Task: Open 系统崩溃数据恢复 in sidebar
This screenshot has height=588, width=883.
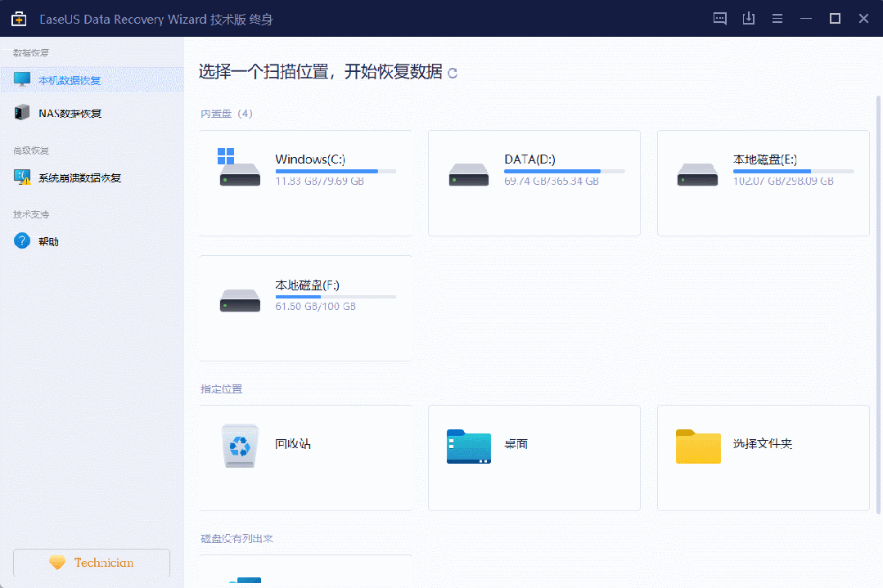Action: pos(92,177)
